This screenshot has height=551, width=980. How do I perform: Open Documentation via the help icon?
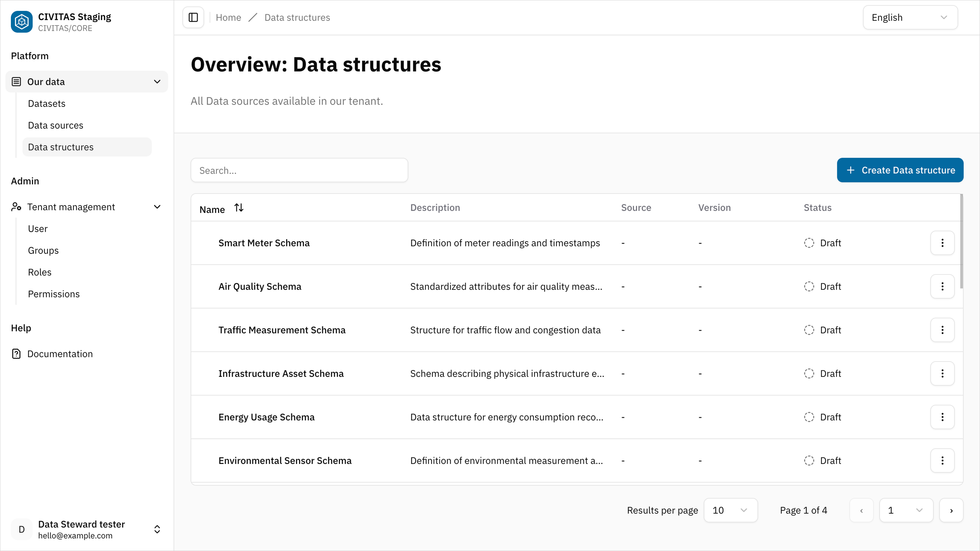[x=16, y=354]
